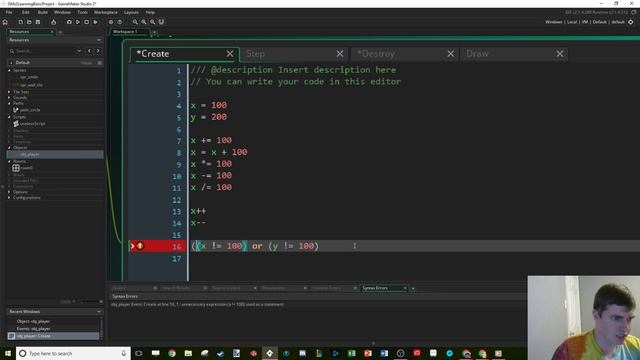640x360 pixels.
Task: Open the Tools menu
Action: (82, 12)
